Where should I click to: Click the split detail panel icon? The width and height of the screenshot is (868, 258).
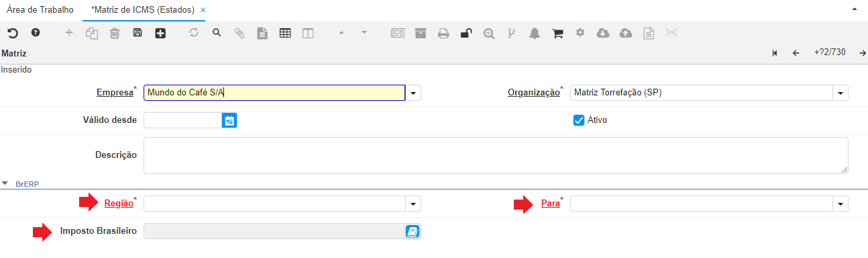coord(308,32)
